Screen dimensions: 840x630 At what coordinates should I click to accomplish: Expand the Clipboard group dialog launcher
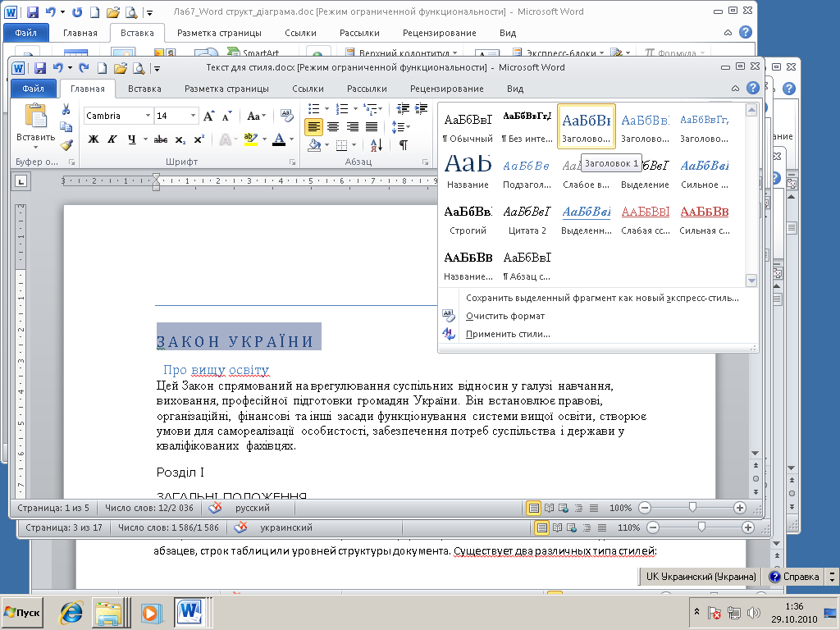click(71, 162)
